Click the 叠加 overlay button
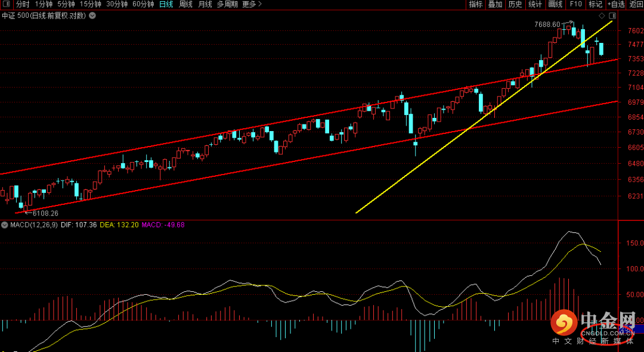644x352 pixels. [x=496, y=4]
